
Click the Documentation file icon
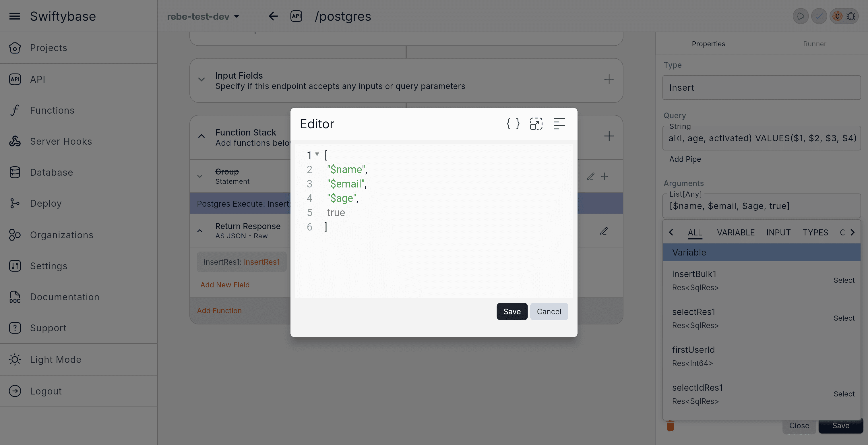tap(15, 297)
